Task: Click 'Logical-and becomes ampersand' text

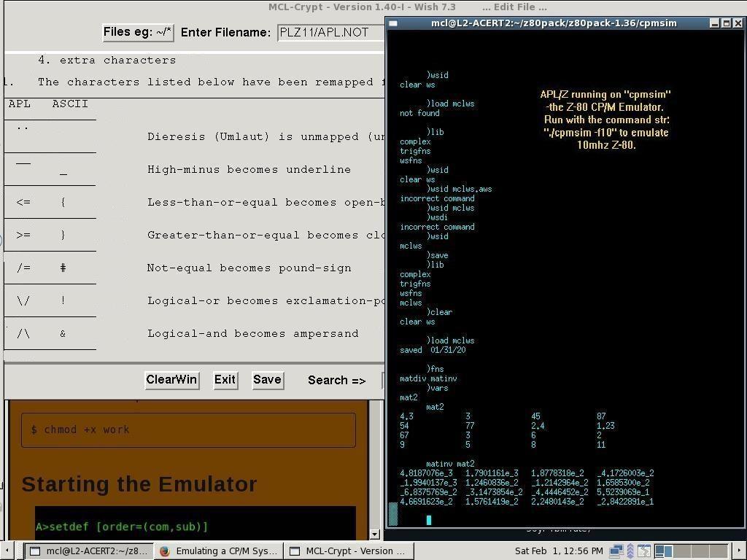Action: coord(253,334)
